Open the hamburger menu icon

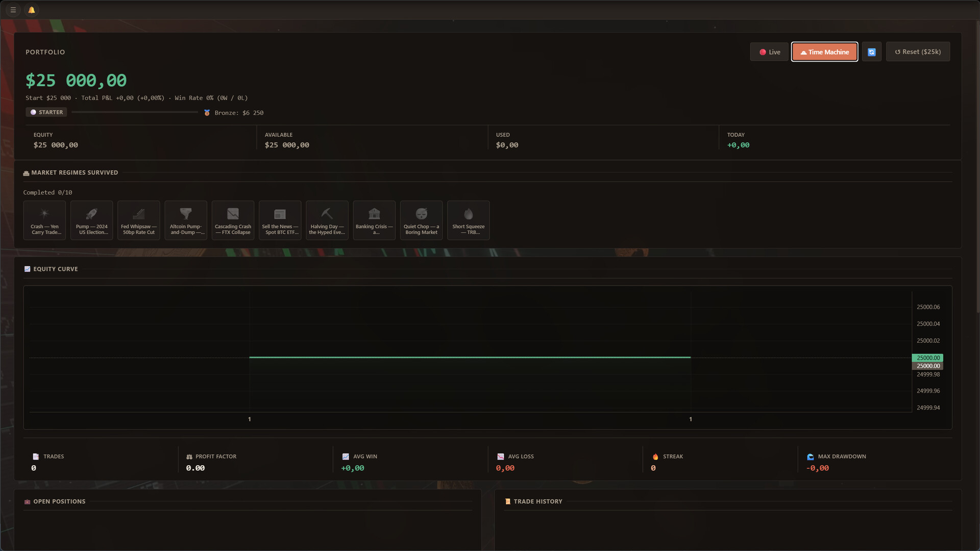point(13,10)
